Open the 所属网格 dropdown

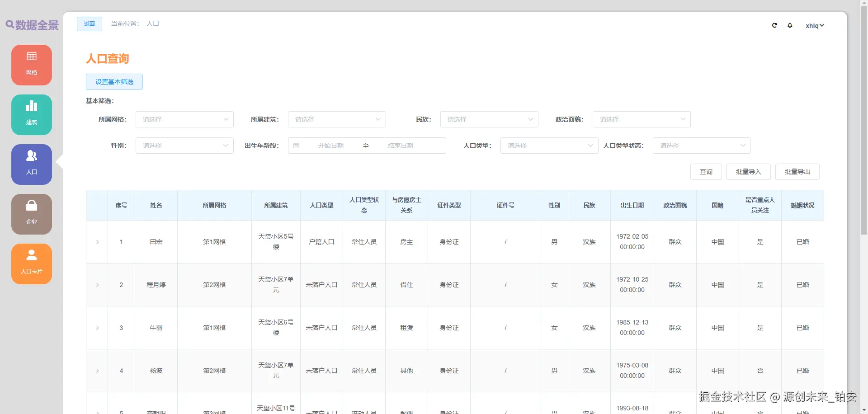tap(184, 119)
